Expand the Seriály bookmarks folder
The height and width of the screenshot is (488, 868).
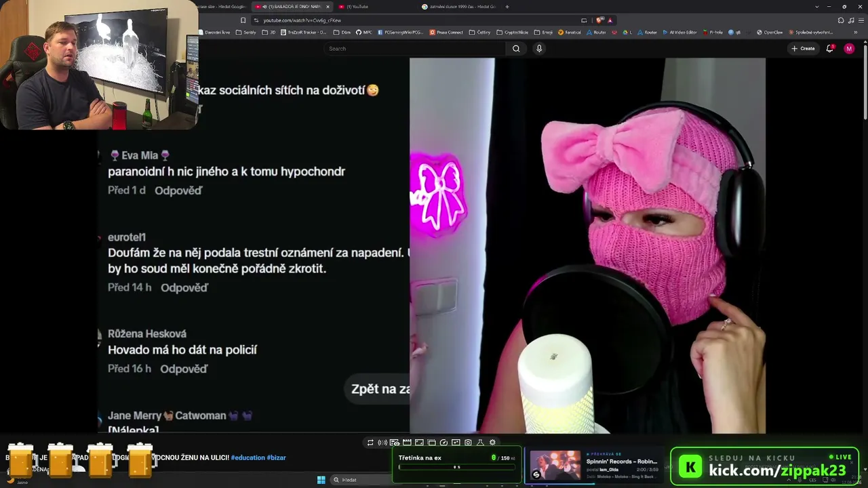[245, 33]
